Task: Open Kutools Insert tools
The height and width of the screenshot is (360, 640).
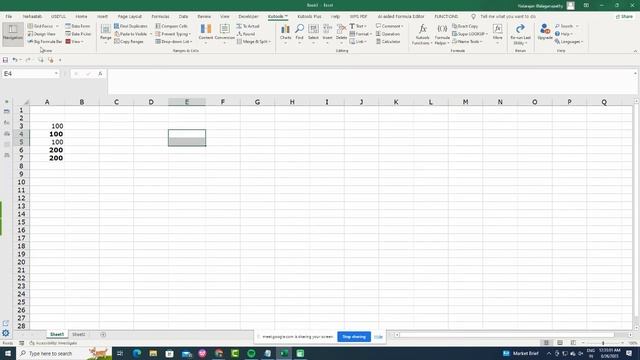Action: pos(327,33)
